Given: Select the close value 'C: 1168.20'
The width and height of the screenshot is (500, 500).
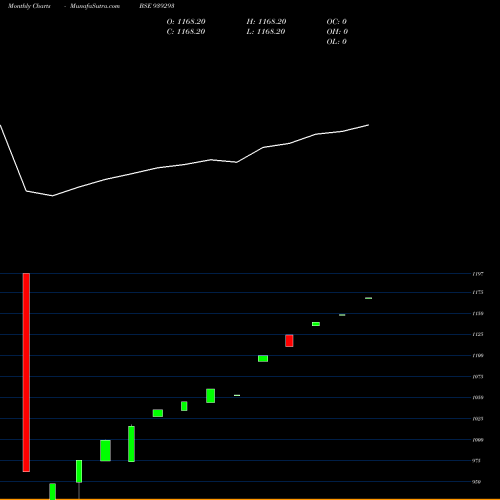Looking at the screenshot, I should [x=186, y=32].
